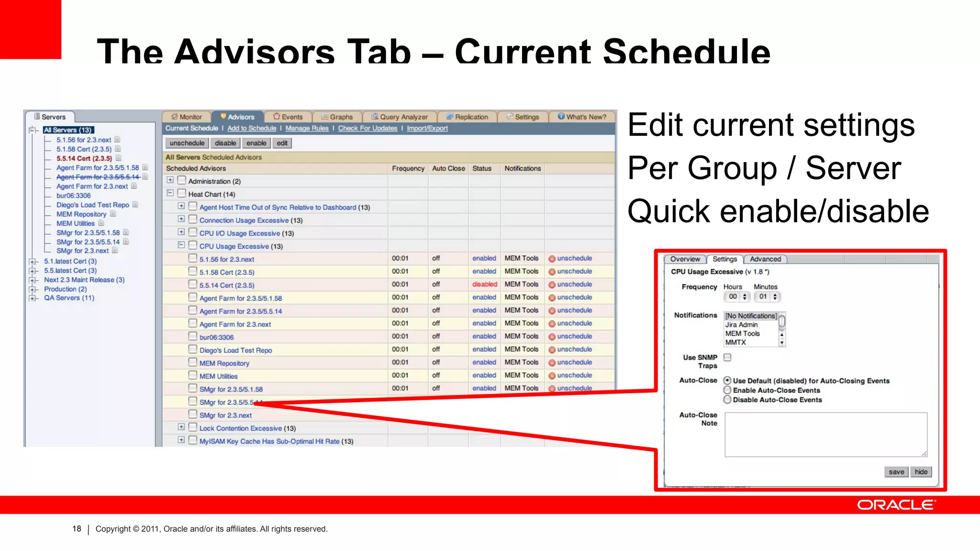Click the Notifications list scrollbar
This screenshot has height=551, width=980.
[782, 329]
